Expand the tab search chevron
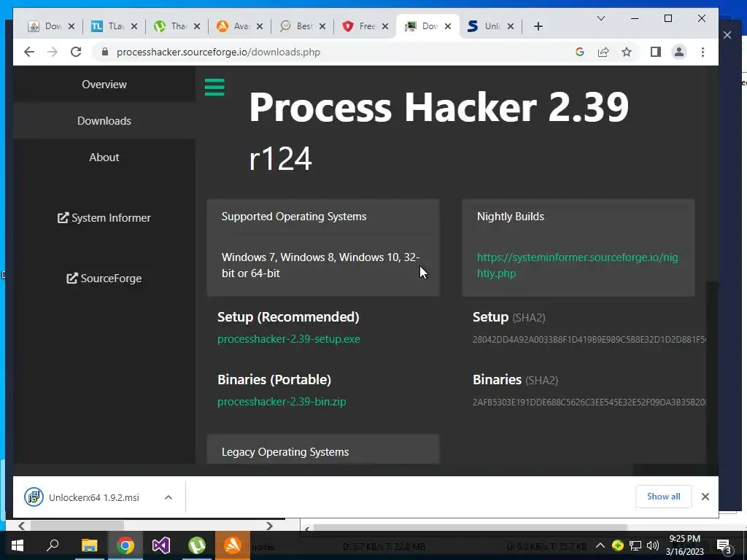This screenshot has width=747, height=560. 601,18
